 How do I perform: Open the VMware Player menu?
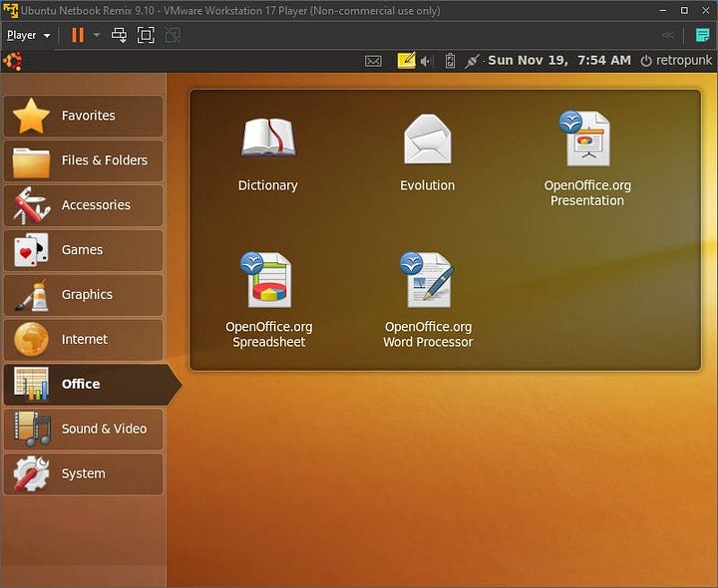(x=28, y=35)
